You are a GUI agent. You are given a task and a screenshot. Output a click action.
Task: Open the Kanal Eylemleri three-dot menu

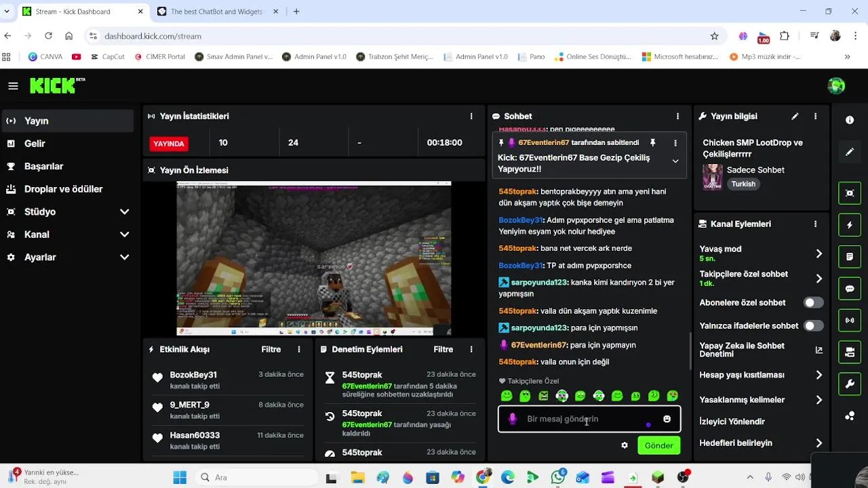[815, 224]
